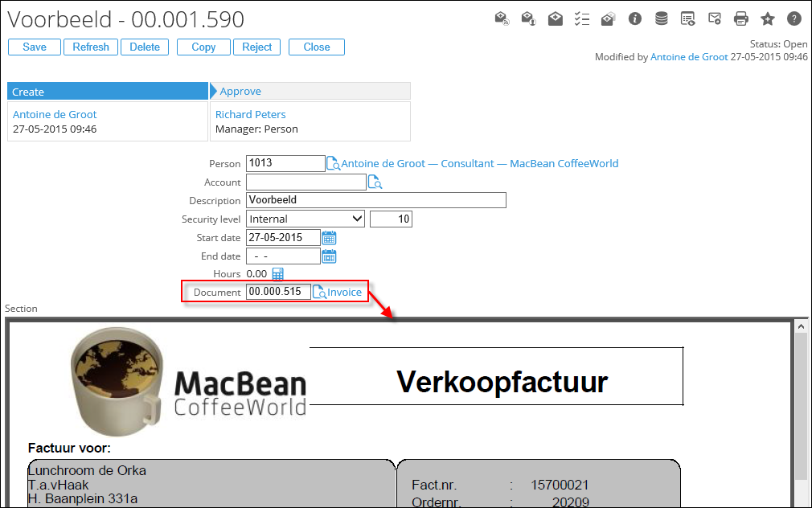This screenshot has width=812, height=508.
Task: Open the Invoice document link
Action: point(344,293)
